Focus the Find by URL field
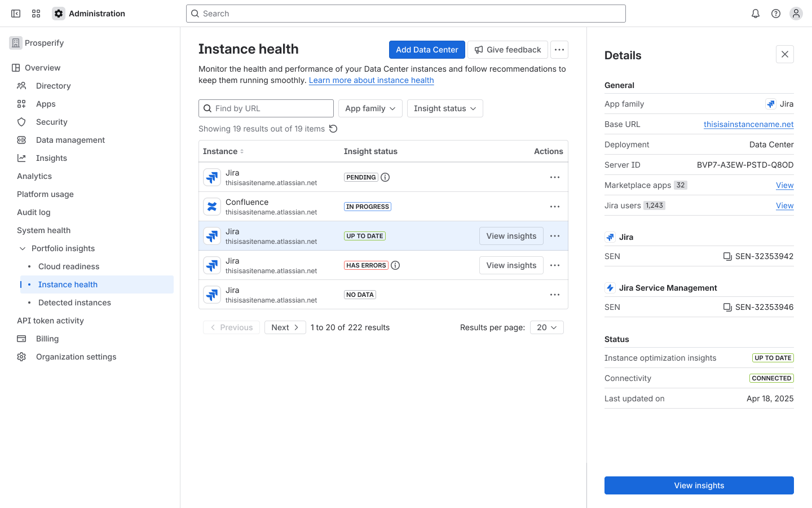Image resolution: width=812 pixels, height=508 pixels. pos(266,108)
